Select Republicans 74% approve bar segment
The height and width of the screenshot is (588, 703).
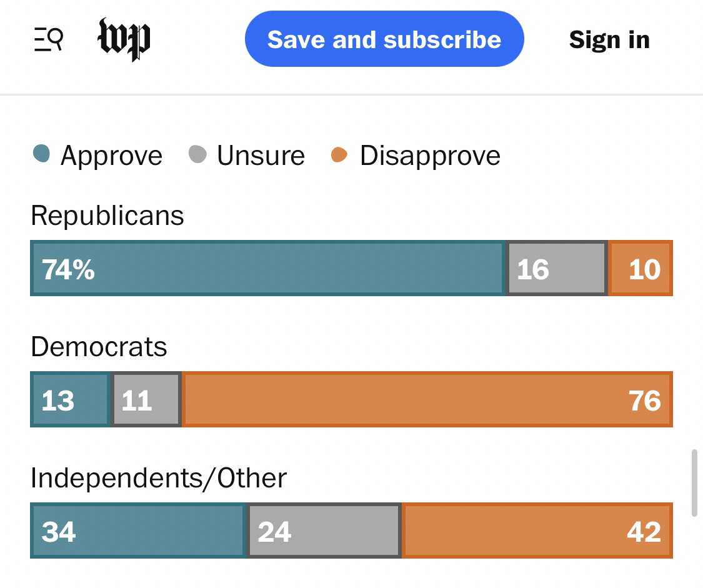point(267,269)
